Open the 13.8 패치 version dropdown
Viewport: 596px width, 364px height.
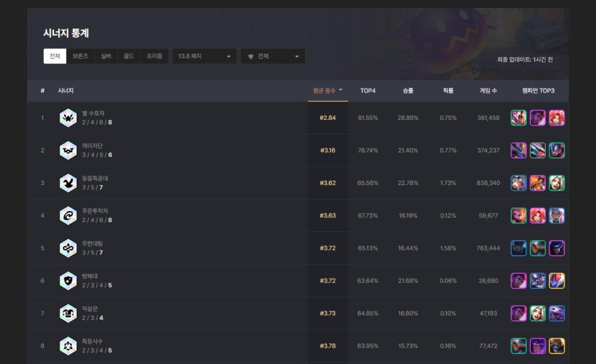[x=204, y=56]
